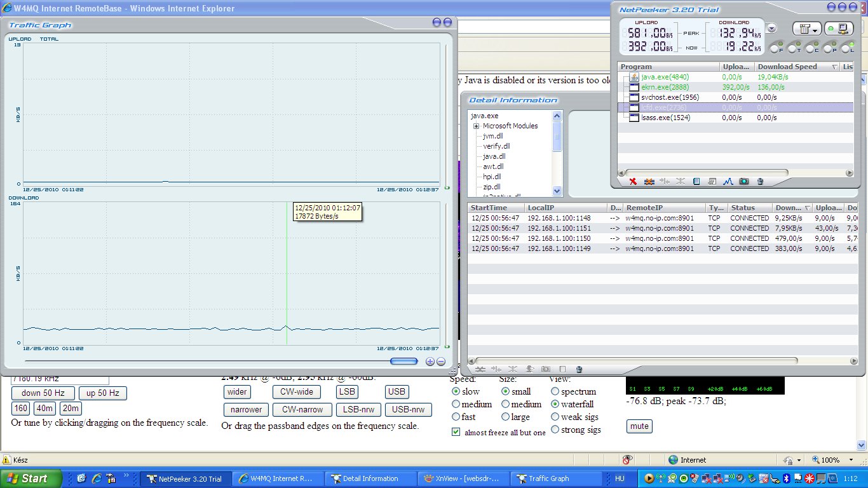Click the module list scroll-down arrow
The image size is (868, 488).
click(x=557, y=191)
